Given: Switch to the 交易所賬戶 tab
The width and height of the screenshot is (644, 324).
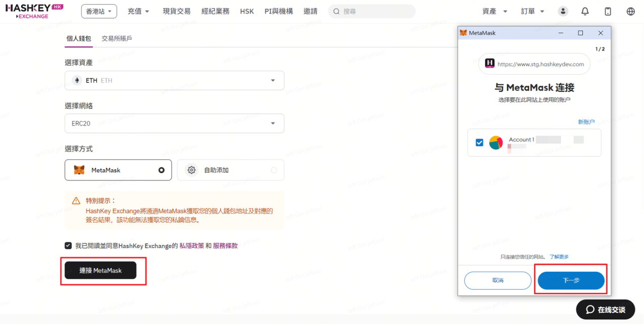Looking at the screenshot, I should (x=117, y=38).
